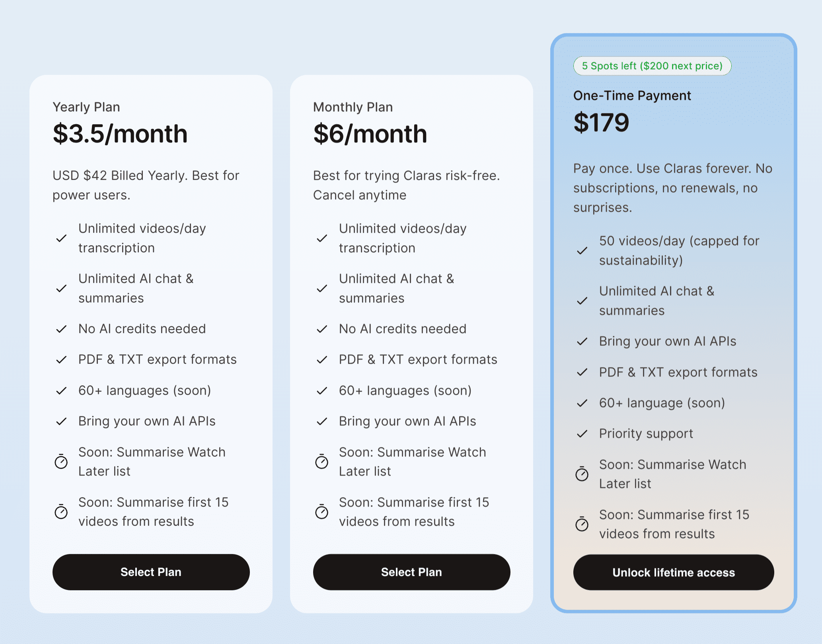Click the stopwatch icon beside One-Time first 15 videos

click(x=582, y=524)
